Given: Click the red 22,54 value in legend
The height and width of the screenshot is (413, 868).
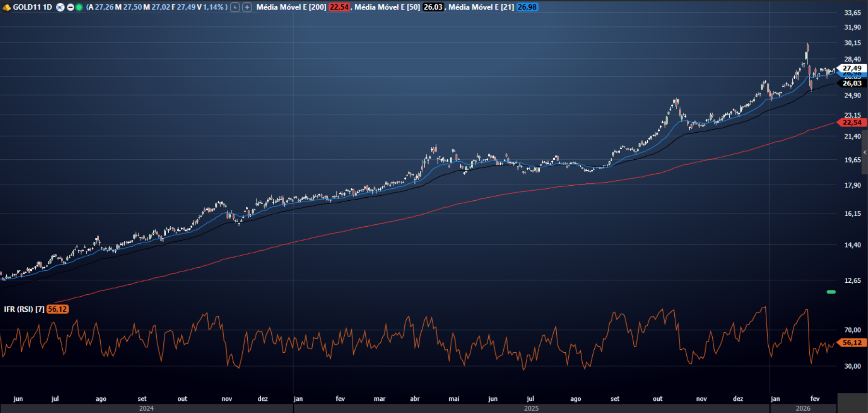Looking at the screenshot, I should tap(339, 7).
